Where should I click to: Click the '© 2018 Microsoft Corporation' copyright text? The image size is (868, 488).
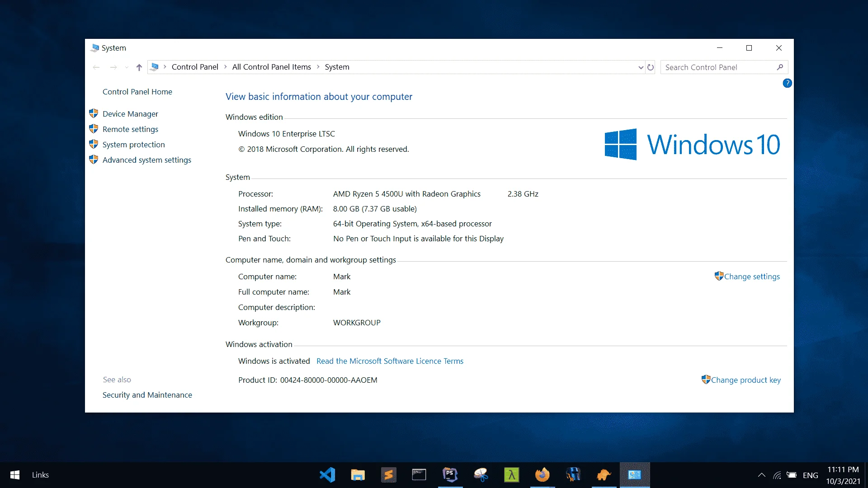tap(324, 149)
